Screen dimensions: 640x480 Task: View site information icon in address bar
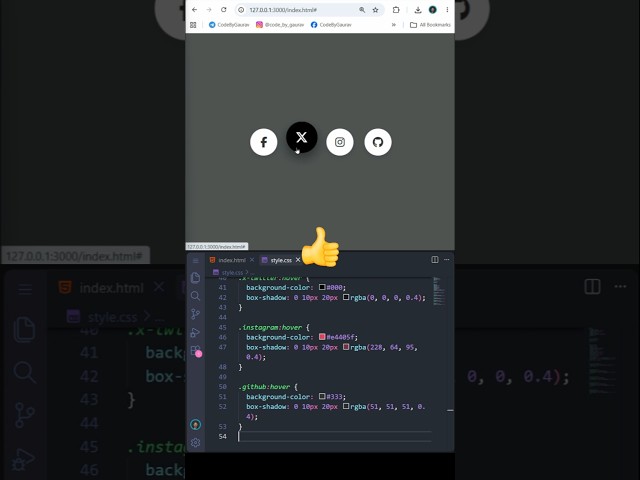click(x=241, y=10)
